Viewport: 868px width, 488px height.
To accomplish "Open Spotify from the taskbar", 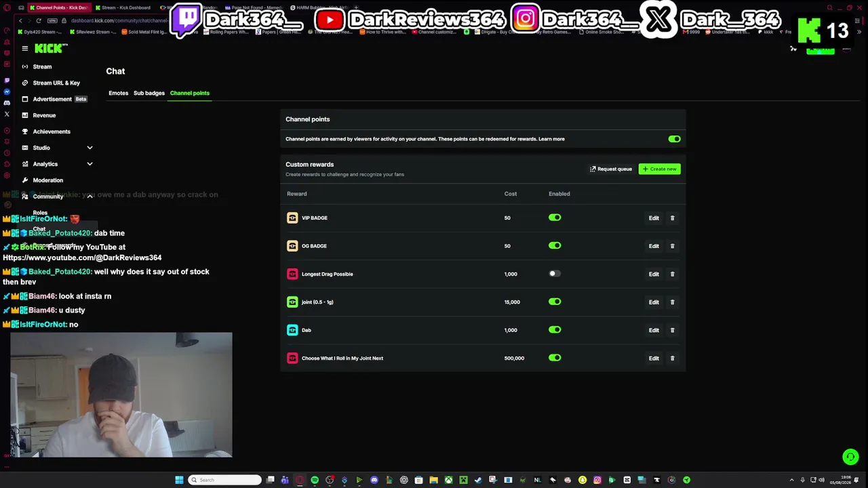I will [315, 480].
